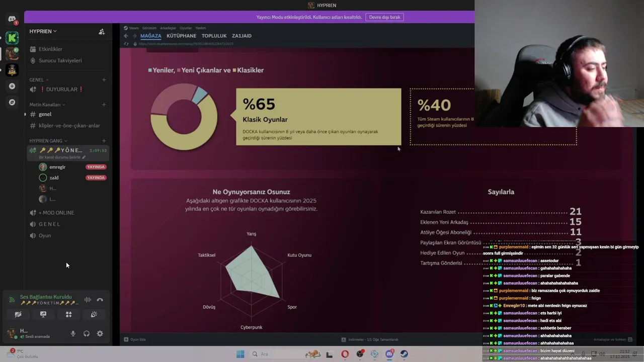Open the Görünüm menu in Steam
This screenshot has width=644, height=362.
(x=149, y=28)
